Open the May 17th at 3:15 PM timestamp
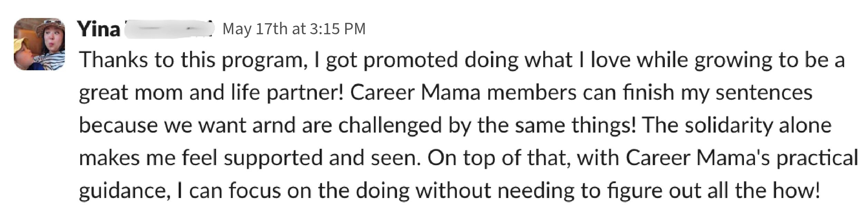Viewport: 868px width, 216px height. tap(294, 29)
